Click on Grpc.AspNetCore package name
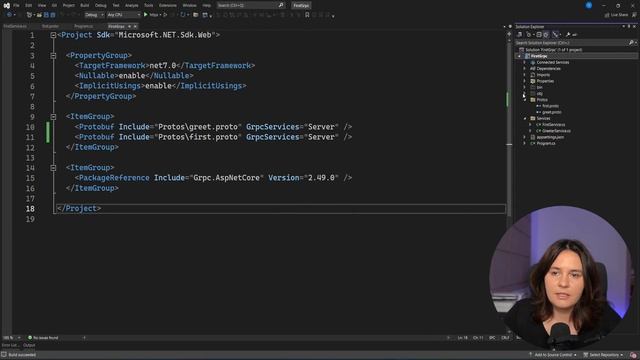Viewport: 640px width, 360px height. [x=226, y=178]
